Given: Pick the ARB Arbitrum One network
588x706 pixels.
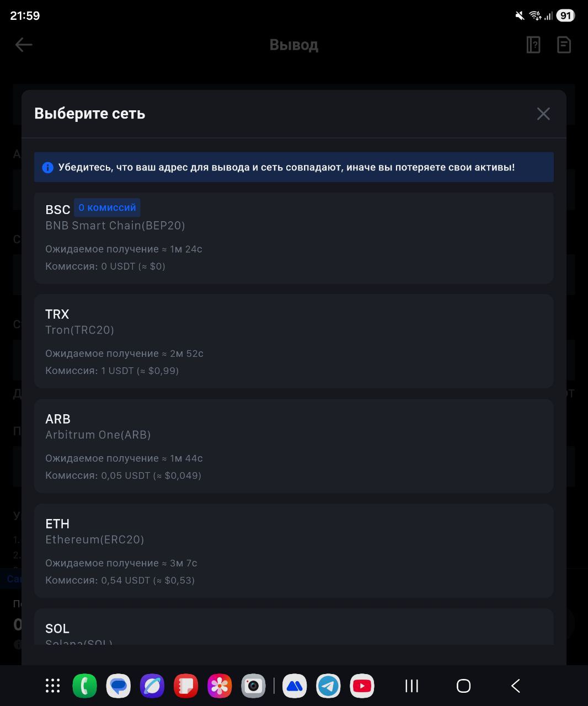Looking at the screenshot, I should (x=293, y=446).
